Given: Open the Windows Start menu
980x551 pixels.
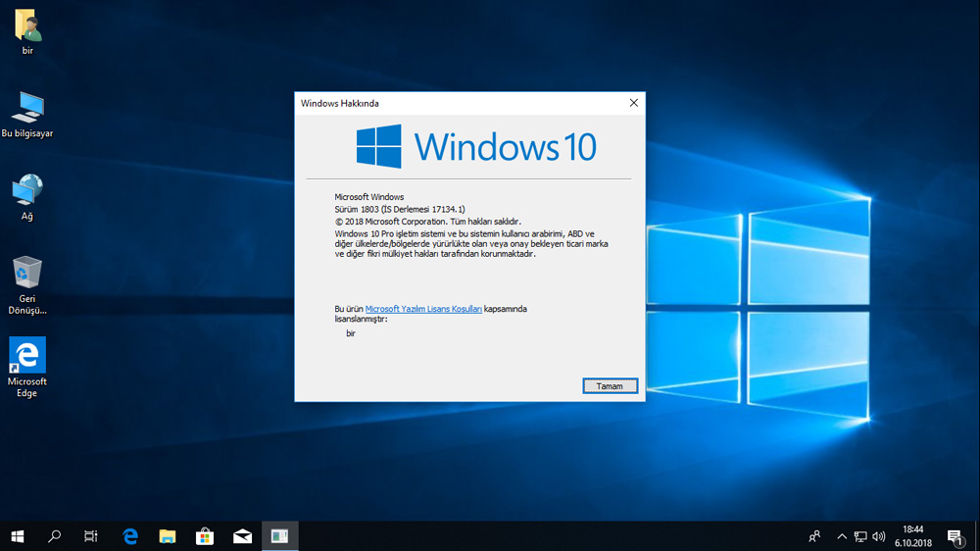Looking at the screenshot, I should point(17,536).
